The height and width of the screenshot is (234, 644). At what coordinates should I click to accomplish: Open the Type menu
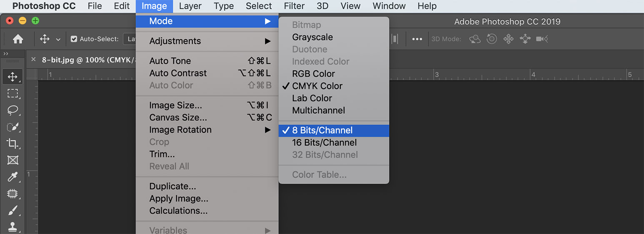[x=224, y=6]
